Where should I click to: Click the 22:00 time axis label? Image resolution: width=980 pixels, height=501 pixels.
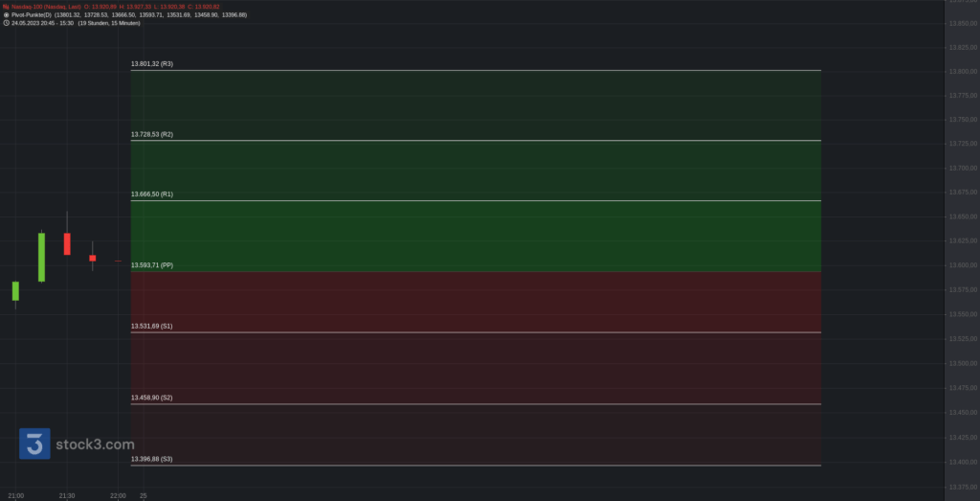point(118,496)
